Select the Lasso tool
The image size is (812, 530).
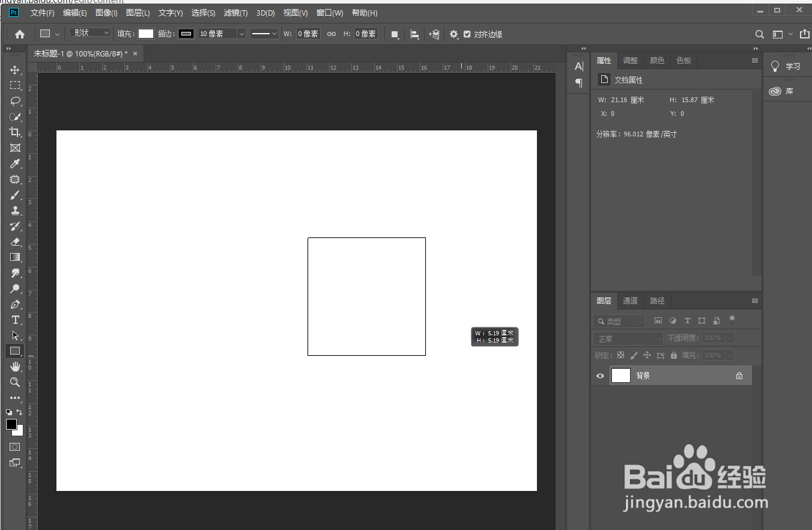click(x=15, y=101)
